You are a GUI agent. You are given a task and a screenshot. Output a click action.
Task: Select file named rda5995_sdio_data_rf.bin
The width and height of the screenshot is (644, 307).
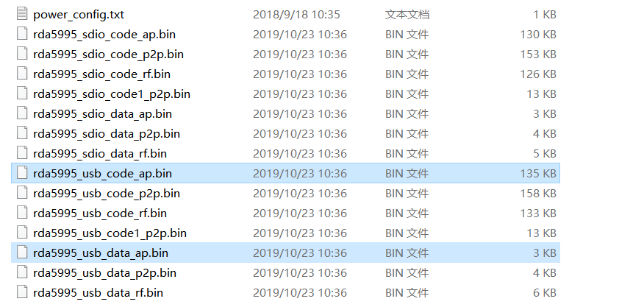point(100,153)
